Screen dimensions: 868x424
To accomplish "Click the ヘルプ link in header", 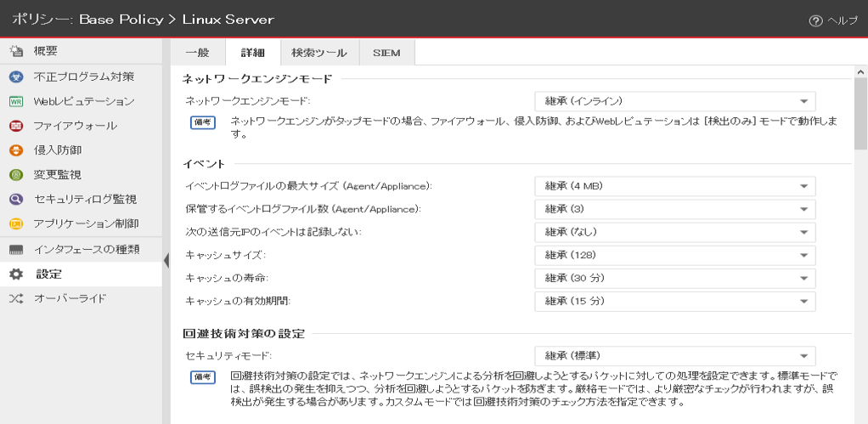I will pyautogui.click(x=843, y=20).
